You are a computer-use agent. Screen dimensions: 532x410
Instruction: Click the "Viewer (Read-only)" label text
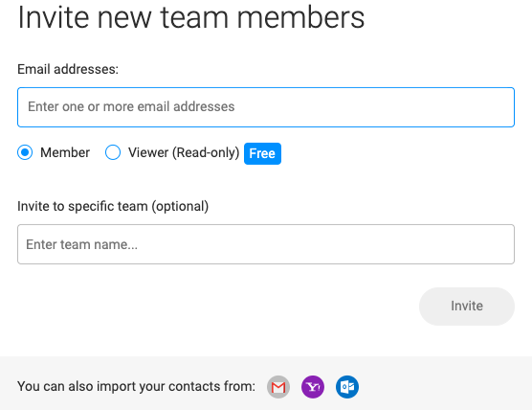pyautogui.click(x=184, y=152)
